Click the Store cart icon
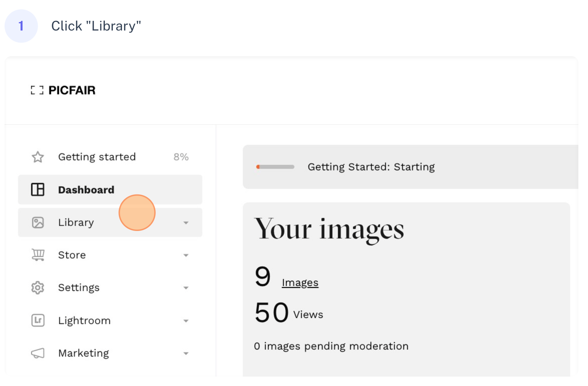 click(38, 255)
